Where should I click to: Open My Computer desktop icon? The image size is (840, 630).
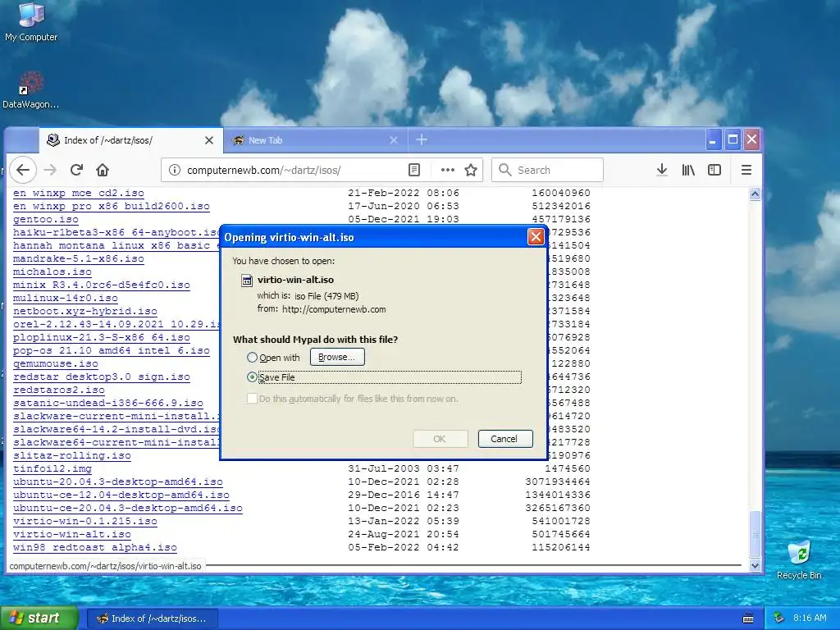tap(31, 22)
